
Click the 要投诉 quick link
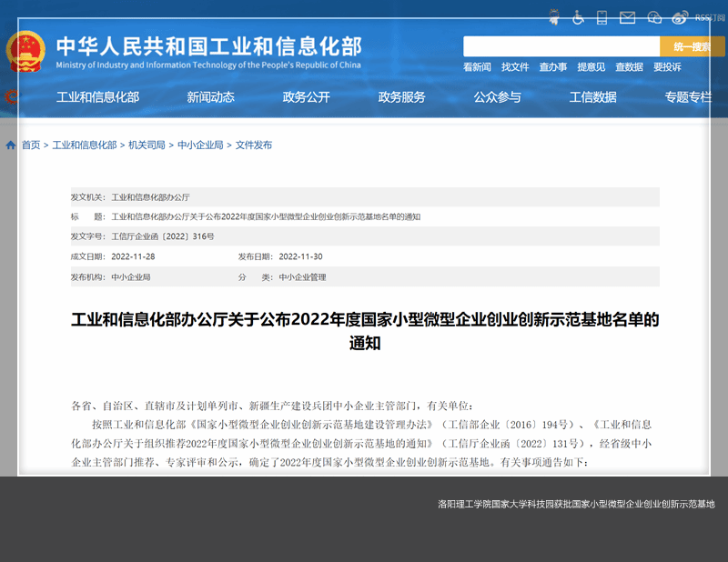pos(667,67)
